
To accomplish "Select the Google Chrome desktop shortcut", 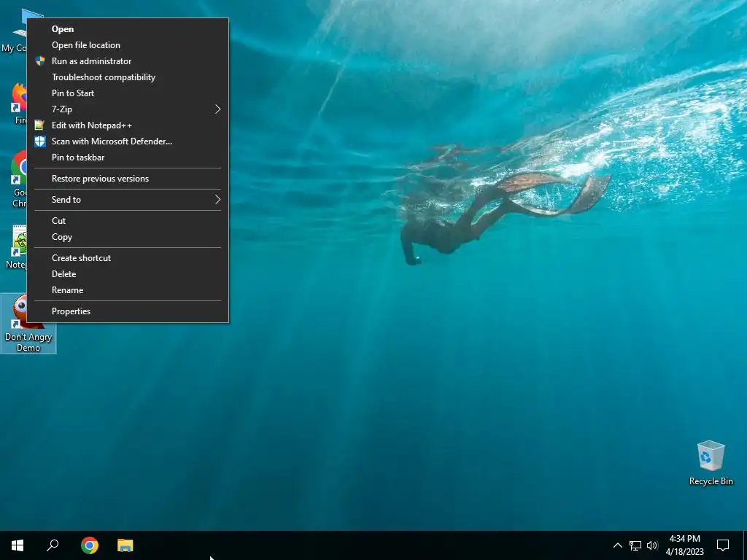I will (x=18, y=179).
